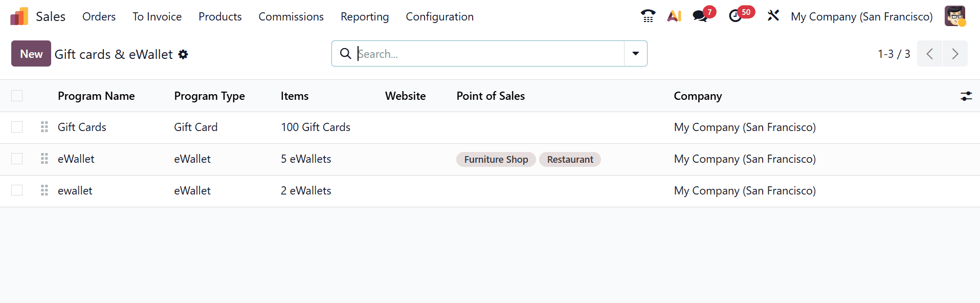This screenshot has height=303, width=980.
Task: Open the user avatar menu
Action: pyautogui.click(x=954, y=16)
